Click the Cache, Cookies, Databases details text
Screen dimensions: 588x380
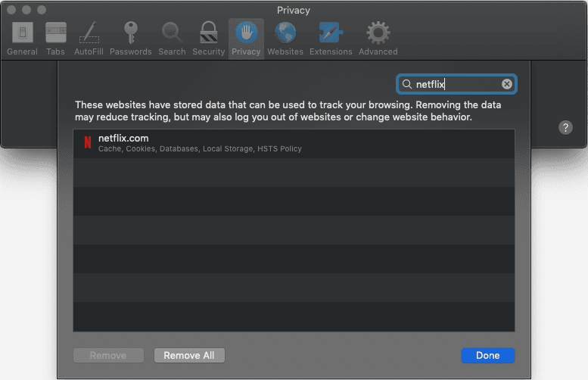point(200,149)
